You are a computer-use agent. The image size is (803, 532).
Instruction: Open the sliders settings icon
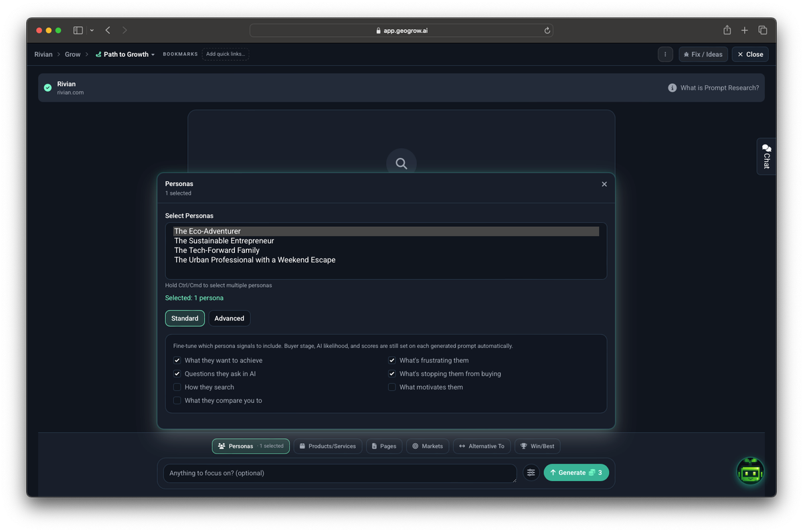pyautogui.click(x=531, y=473)
